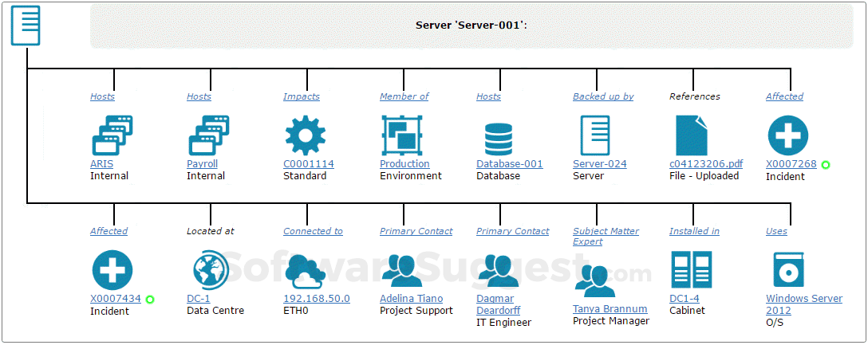Click the Project Support role text

pos(416,311)
